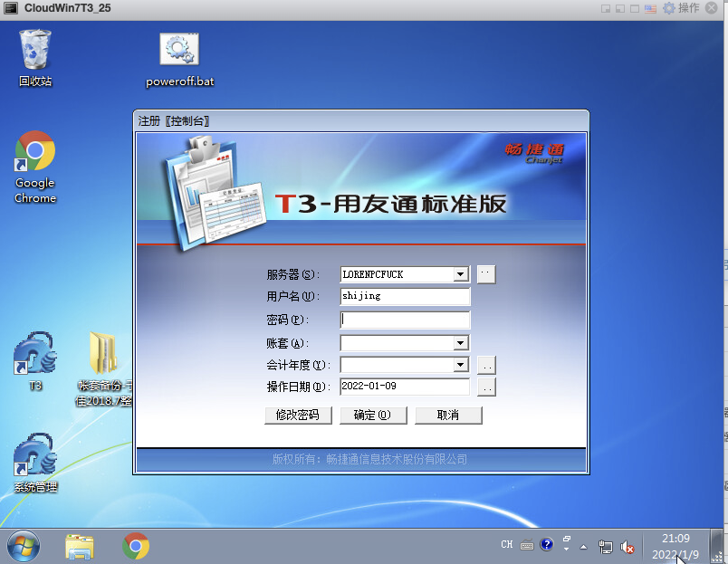
Task: Click the CH input language indicator
Action: pyautogui.click(x=506, y=544)
